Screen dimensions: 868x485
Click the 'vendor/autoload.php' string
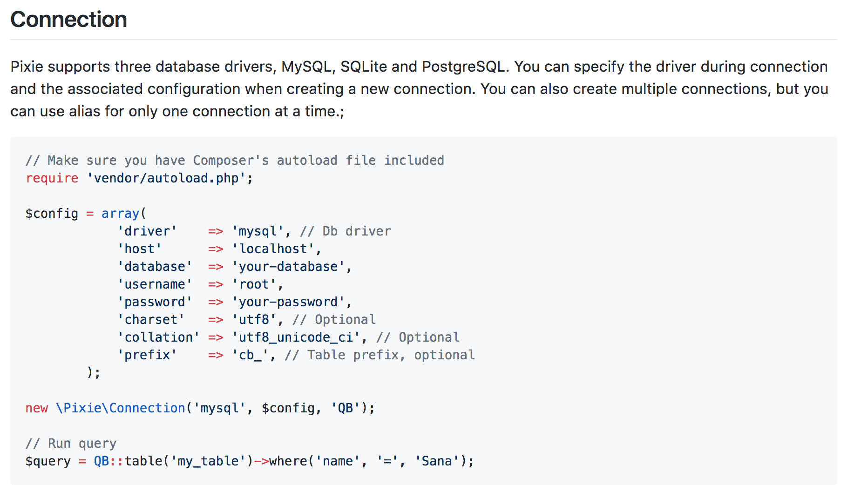(x=166, y=178)
